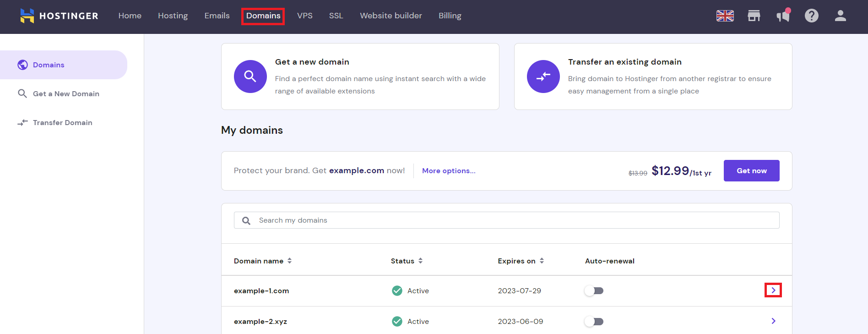The image size is (868, 334).
Task: Sort by Domain name column
Action: tap(263, 261)
